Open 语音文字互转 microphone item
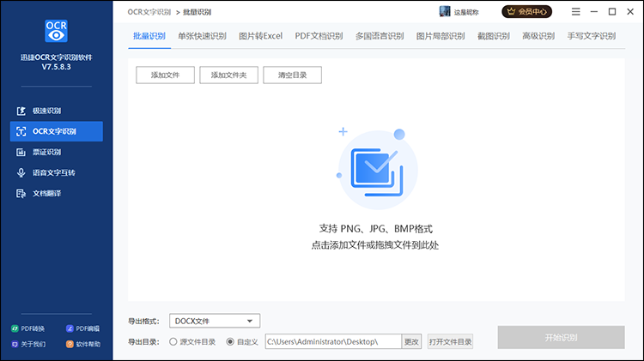The width and height of the screenshot is (644, 361). pyautogui.click(x=57, y=172)
